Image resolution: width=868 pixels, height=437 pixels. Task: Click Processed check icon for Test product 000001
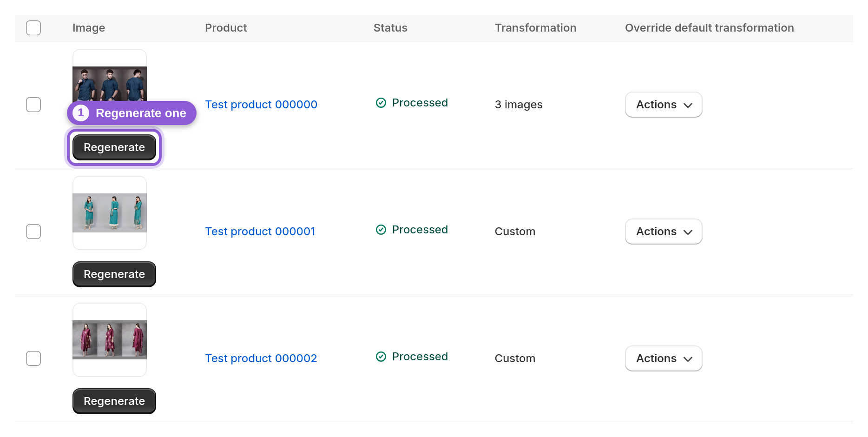(x=381, y=230)
